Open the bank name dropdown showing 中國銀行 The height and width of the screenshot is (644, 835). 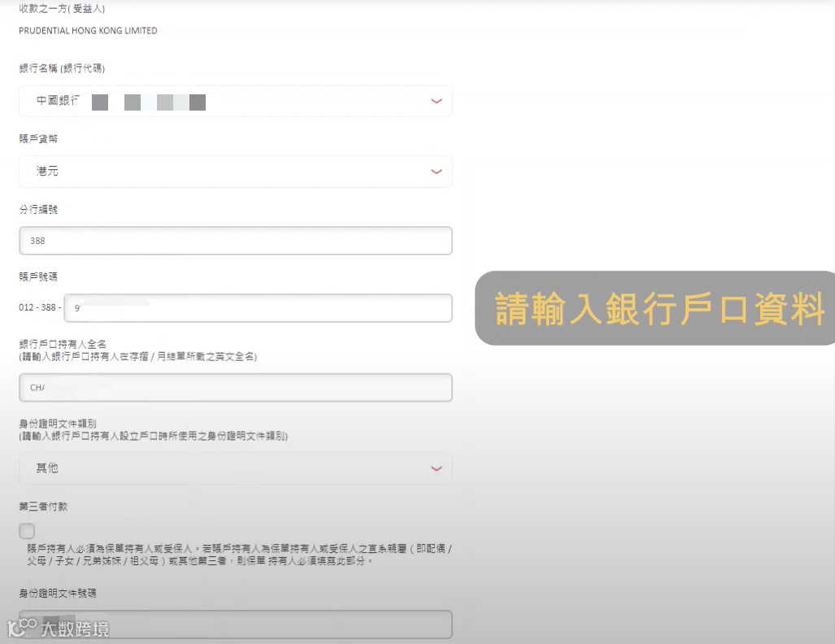click(235, 101)
